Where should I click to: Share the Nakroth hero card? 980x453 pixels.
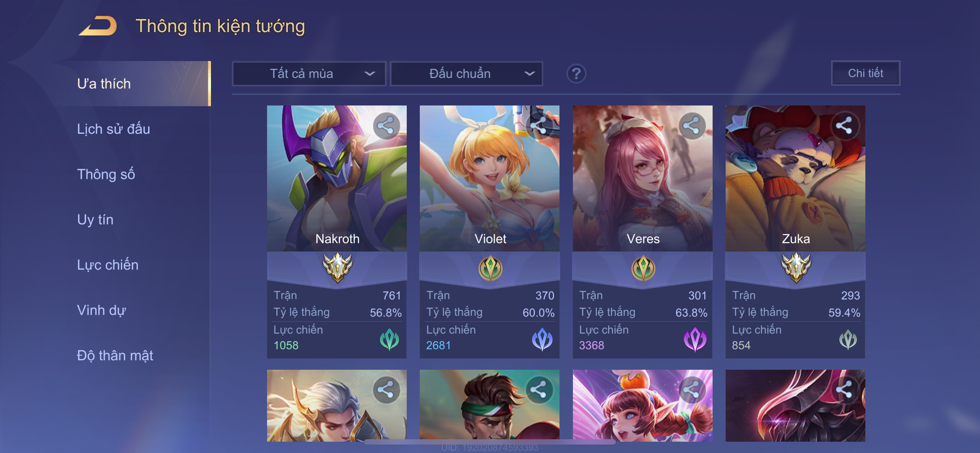click(x=386, y=126)
